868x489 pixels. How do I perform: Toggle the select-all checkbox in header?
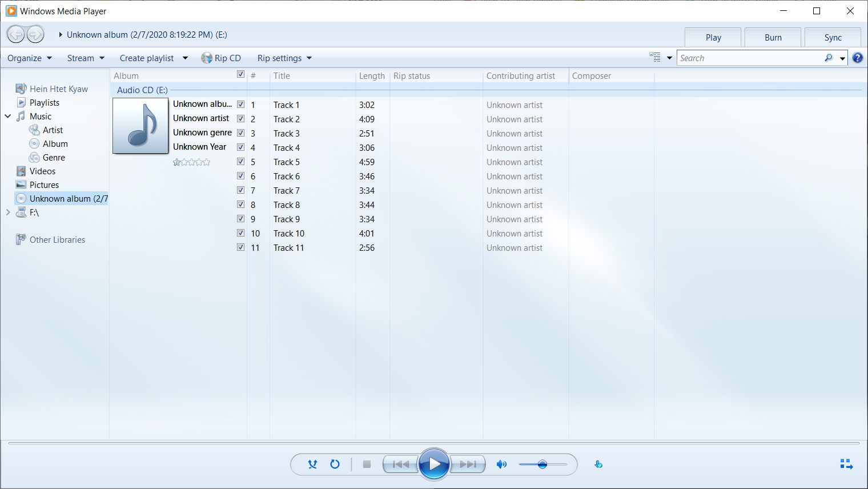click(240, 74)
